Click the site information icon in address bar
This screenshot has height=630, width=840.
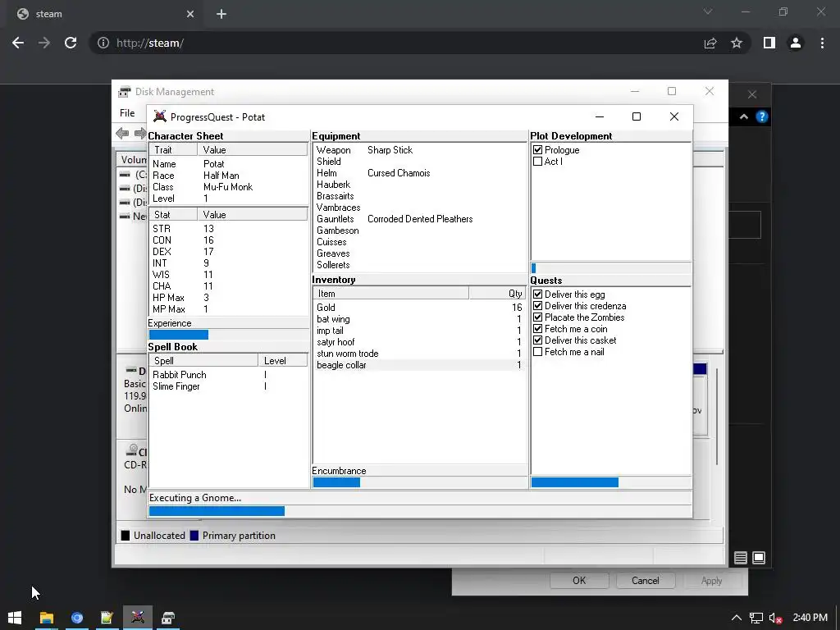click(x=103, y=43)
